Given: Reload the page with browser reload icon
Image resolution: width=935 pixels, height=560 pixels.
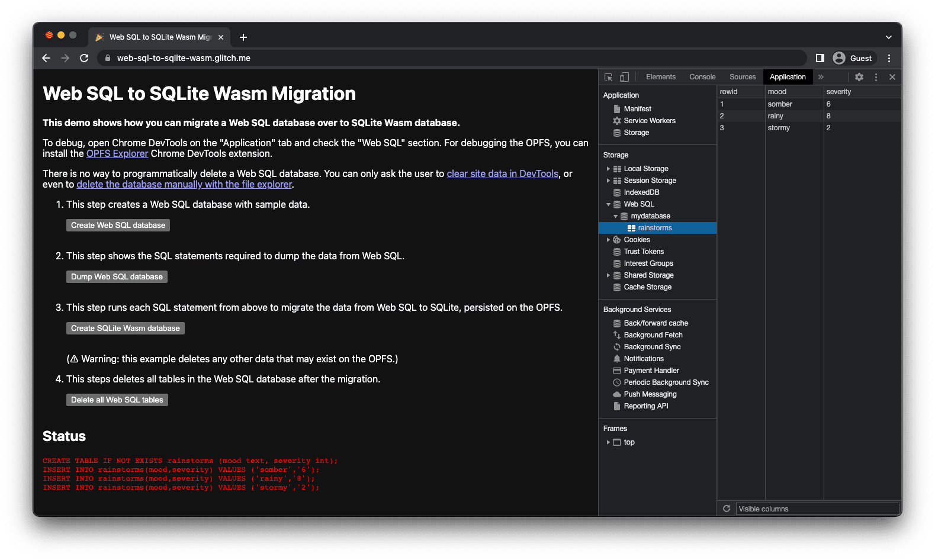Looking at the screenshot, I should (84, 58).
